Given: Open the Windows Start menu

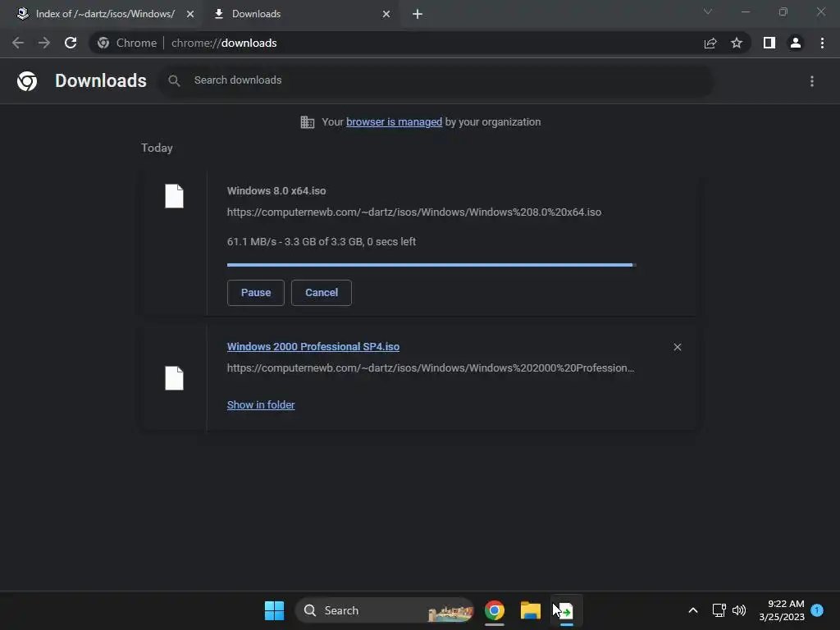Looking at the screenshot, I should coord(274,610).
